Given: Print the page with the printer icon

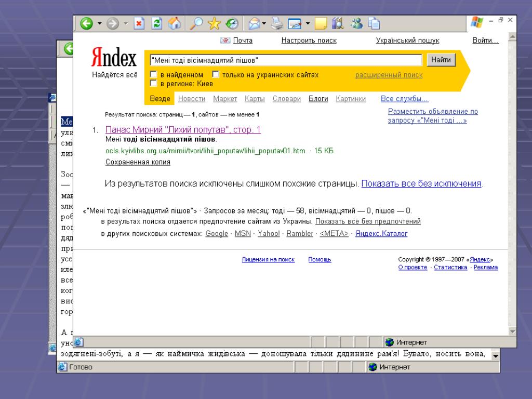Looking at the screenshot, I should click(x=277, y=23).
